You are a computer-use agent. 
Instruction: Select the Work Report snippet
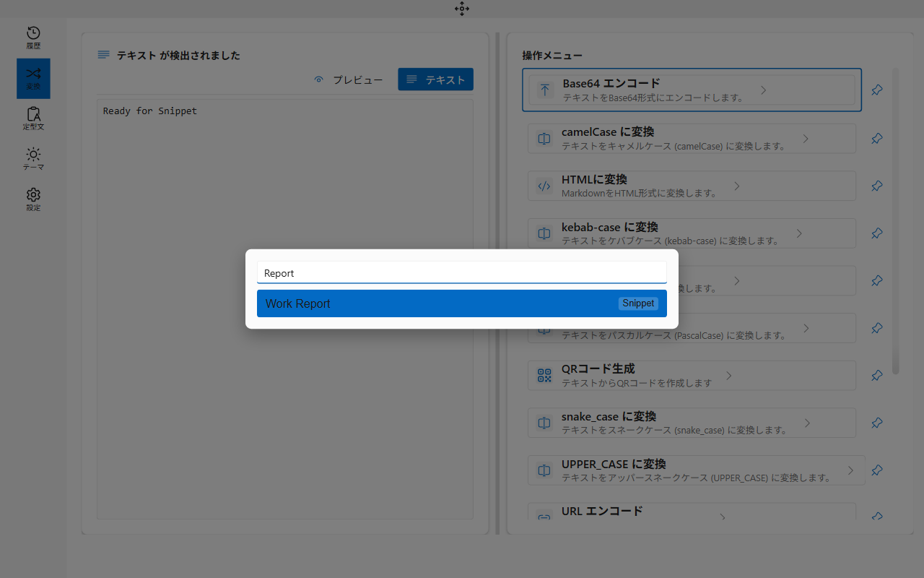point(462,303)
